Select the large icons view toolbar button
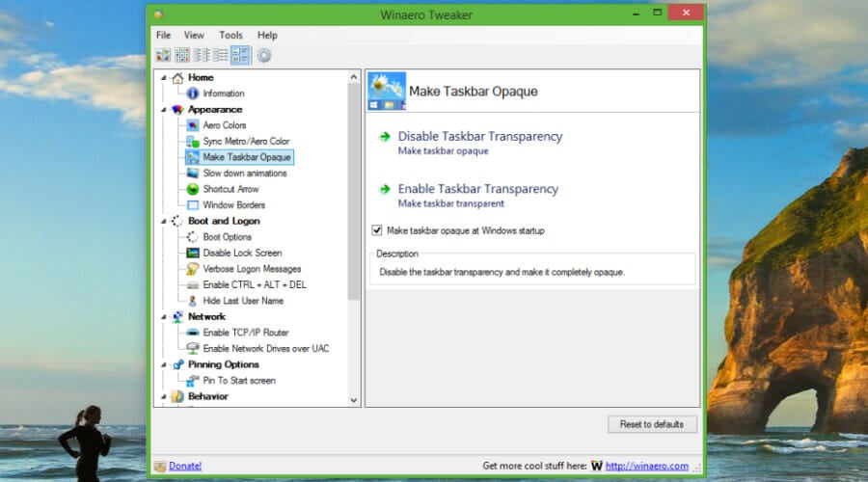The height and width of the screenshot is (482, 868). tap(163, 55)
